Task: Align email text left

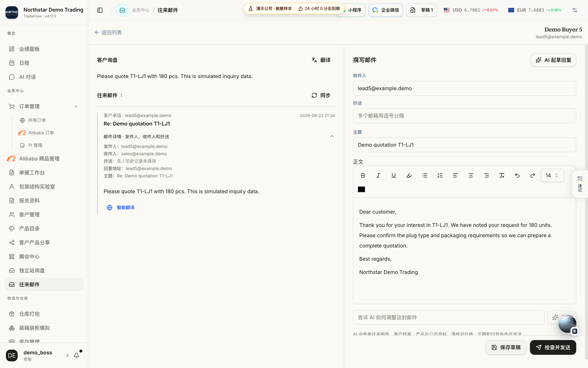Action: point(455,176)
